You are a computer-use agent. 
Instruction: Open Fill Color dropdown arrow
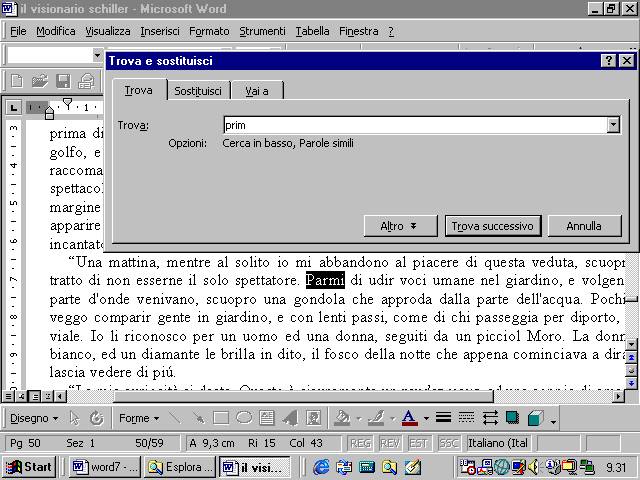pos(359,419)
